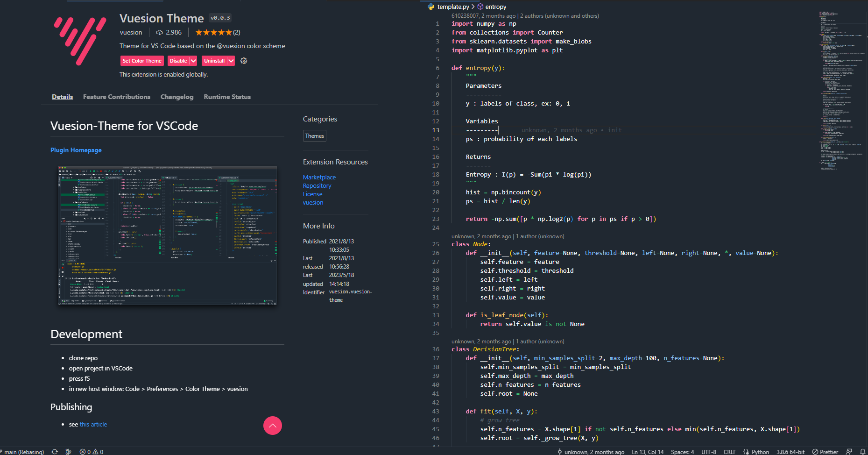Click template.py in the breadcrumb
The width and height of the screenshot is (868, 455).
click(x=453, y=7)
